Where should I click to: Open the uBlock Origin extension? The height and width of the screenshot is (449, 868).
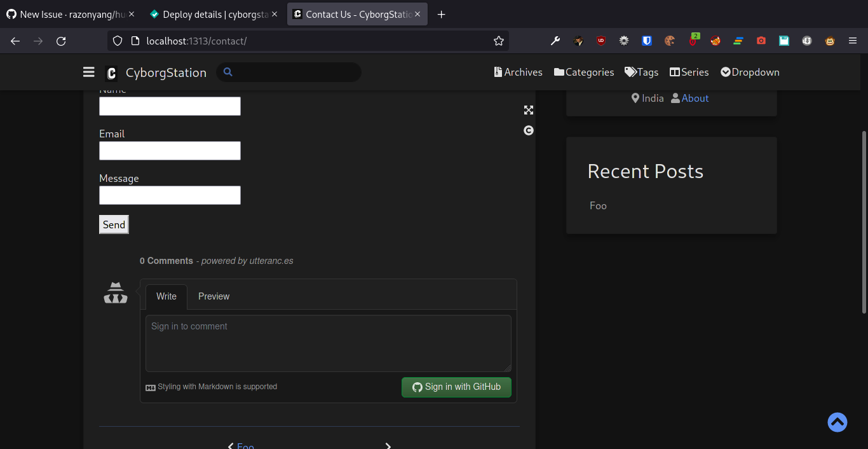pos(600,40)
